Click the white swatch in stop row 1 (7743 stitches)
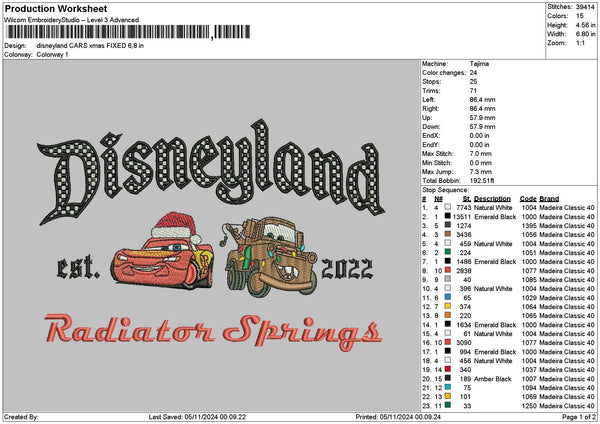The width and height of the screenshot is (600, 424). coord(447,207)
